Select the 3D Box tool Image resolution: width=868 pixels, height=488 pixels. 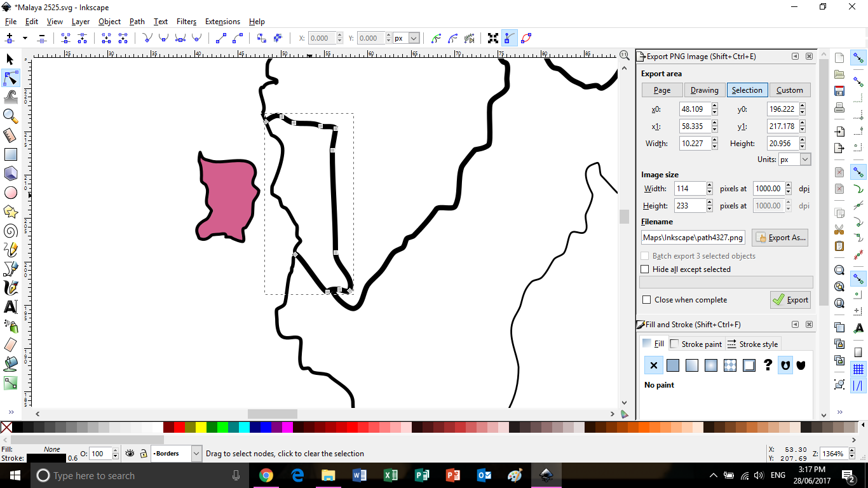click(10, 173)
